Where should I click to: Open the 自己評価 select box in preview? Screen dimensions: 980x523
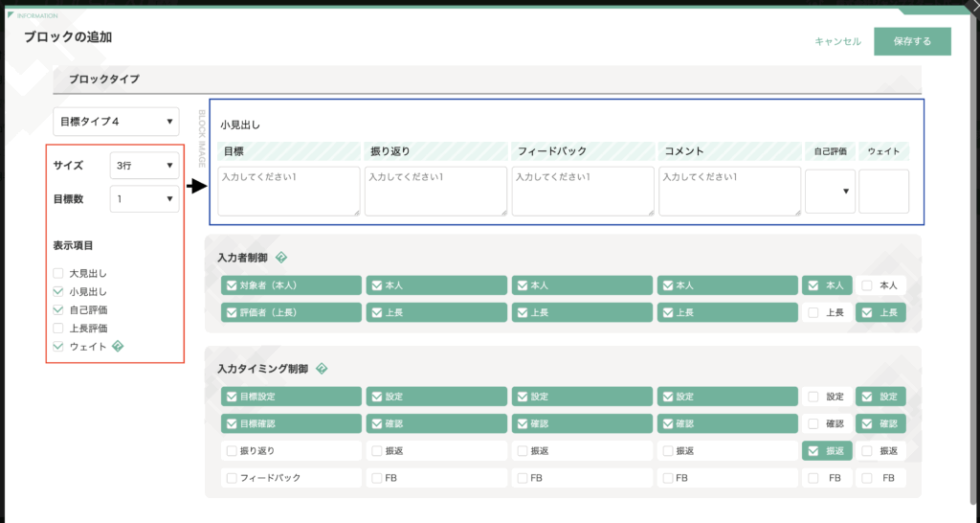(830, 191)
